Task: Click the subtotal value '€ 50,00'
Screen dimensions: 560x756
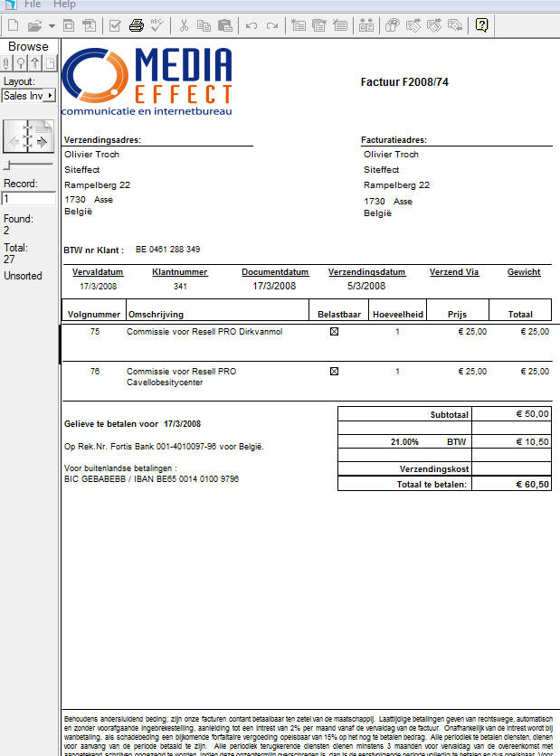Action: click(533, 414)
